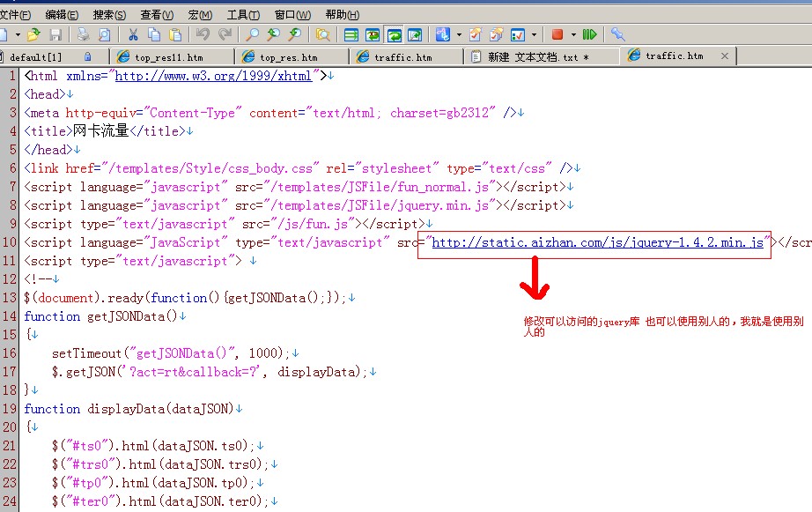This screenshot has height=512, width=812.
Task: Switch to the top_res.htm tab
Action: click(x=288, y=56)
